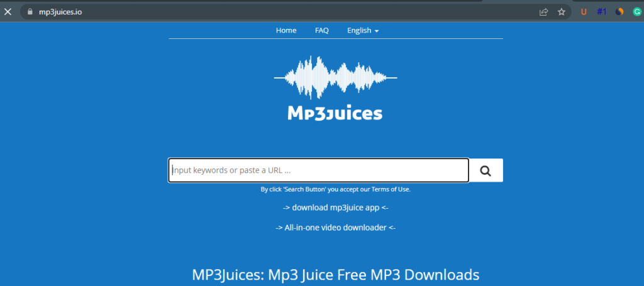Share this page via share icon
This screenshot has width=644, height=286.
[544, 12]
